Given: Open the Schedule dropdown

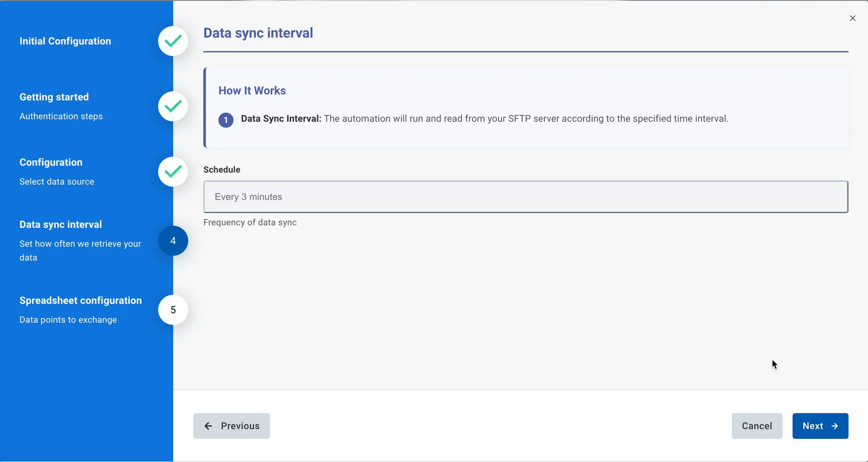Looking at the screenshot, I should [x=526, y=196].
